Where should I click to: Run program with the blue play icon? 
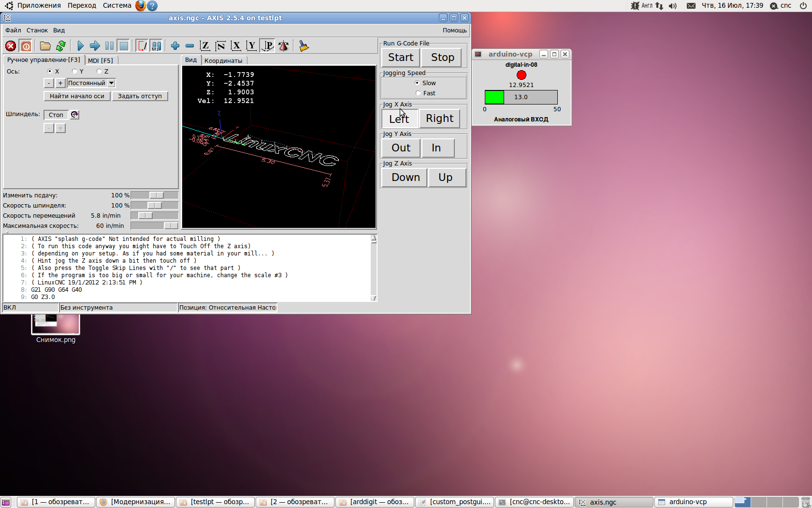(x=80, y=46)
